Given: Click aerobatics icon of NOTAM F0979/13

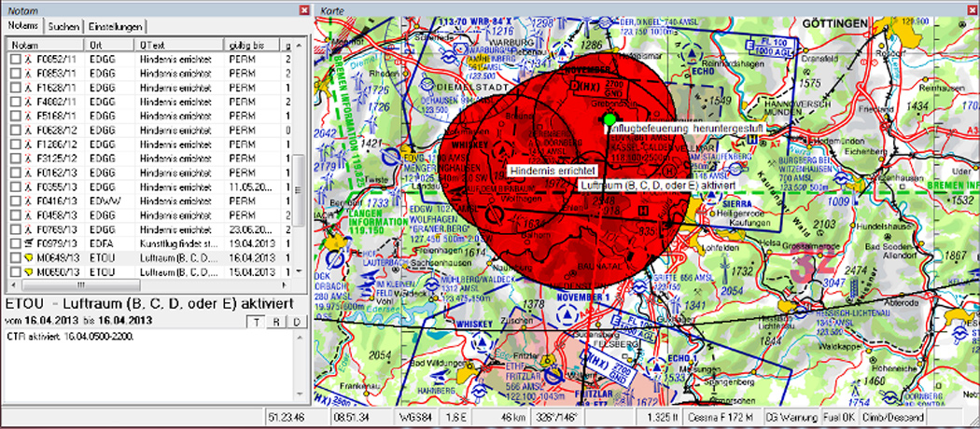Looking at the screenshot, I should point(29,242).
